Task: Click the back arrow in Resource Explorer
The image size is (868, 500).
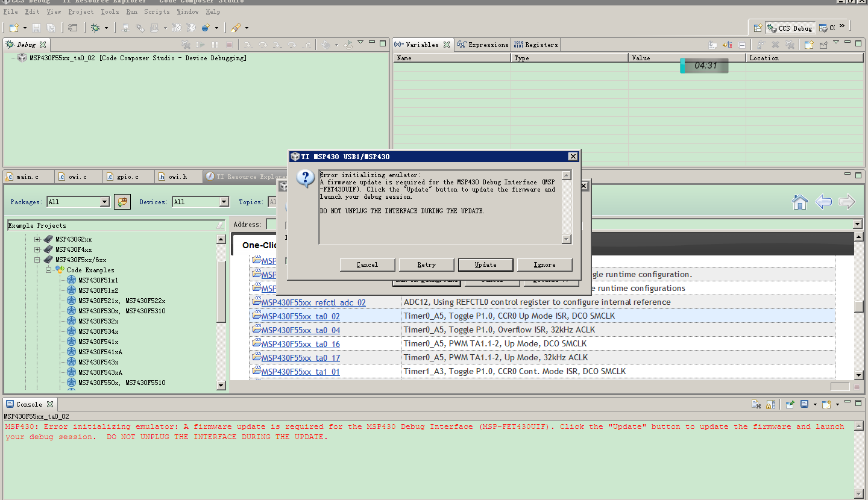Action: 823,202
